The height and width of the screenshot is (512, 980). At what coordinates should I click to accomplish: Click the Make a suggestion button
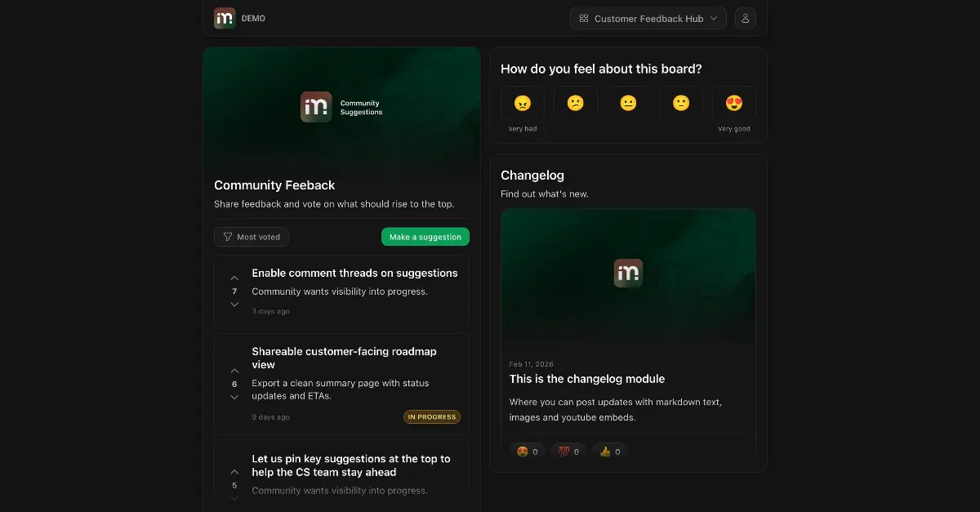[425, 236]
